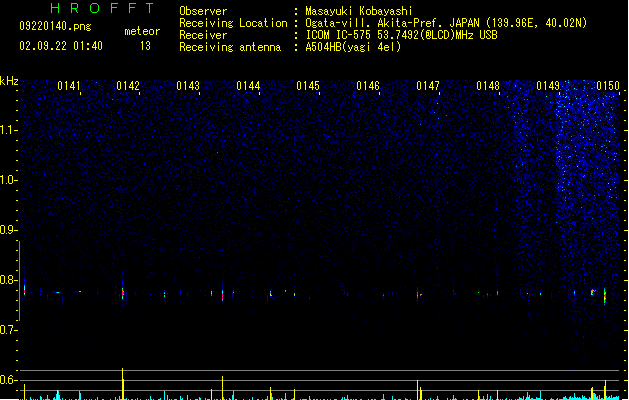Click the 0.6 kHz axis label
629x400 pixels.
[9, 380]
